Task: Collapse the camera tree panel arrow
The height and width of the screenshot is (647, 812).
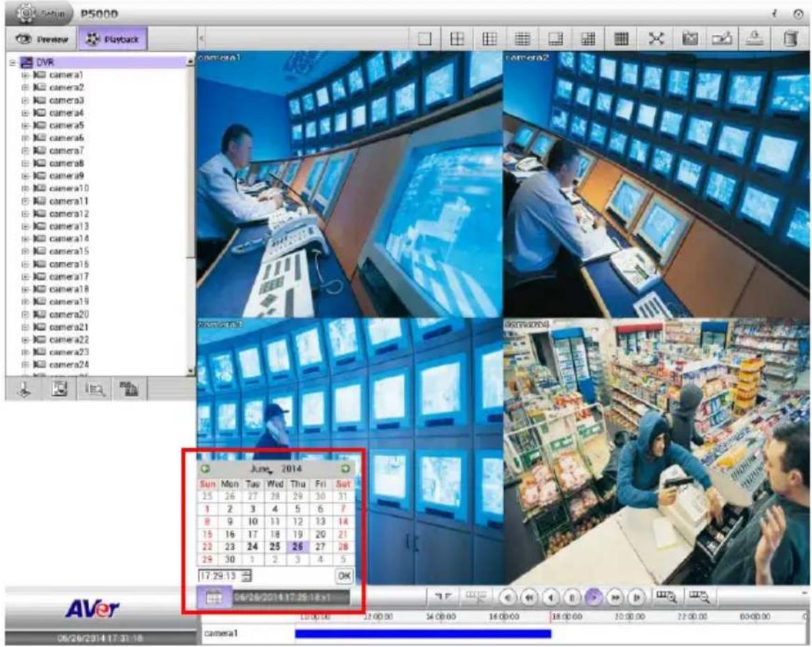Action: coord(201,38)
